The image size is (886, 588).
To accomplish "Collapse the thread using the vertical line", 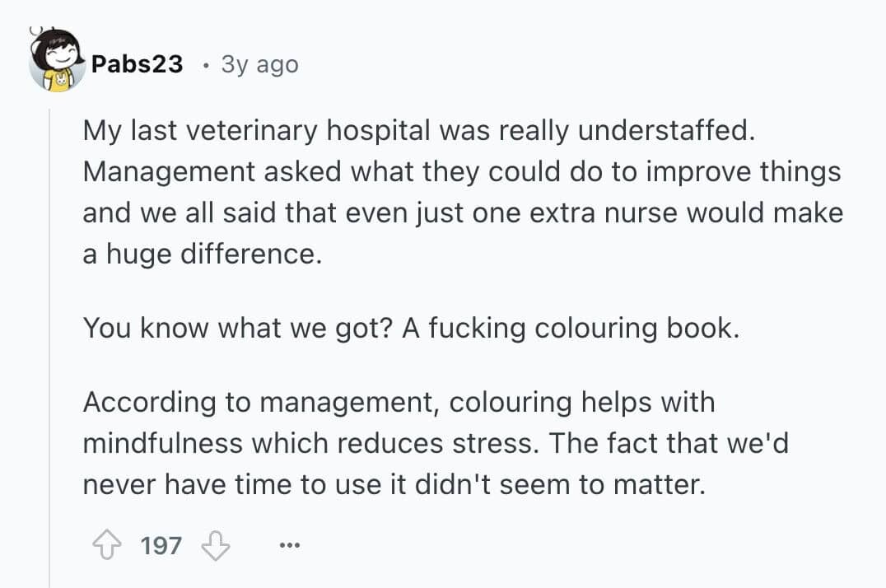I will coord(49,329).
